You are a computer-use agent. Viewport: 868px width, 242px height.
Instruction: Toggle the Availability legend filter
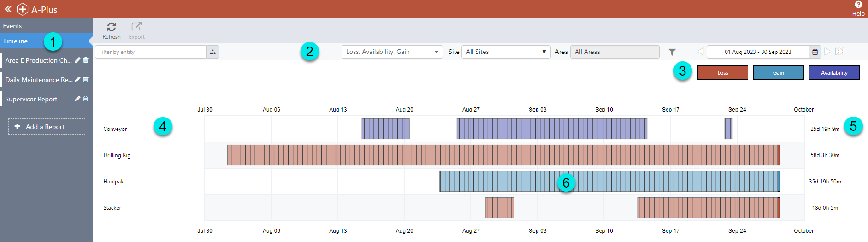point(834,73)
